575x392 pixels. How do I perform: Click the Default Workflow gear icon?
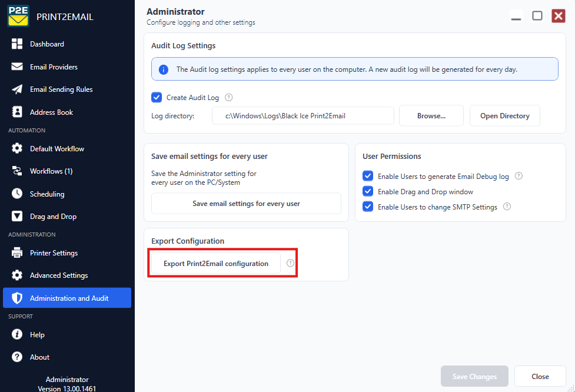coord(17,148)
